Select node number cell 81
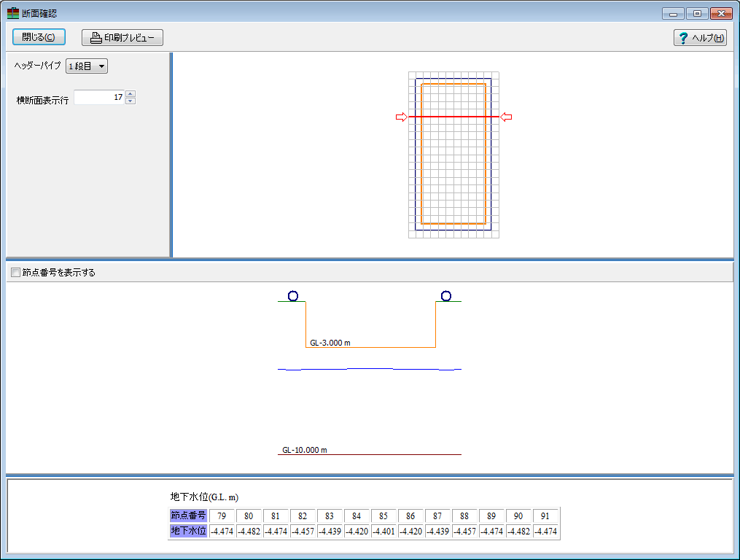 [x=276, y=516]
